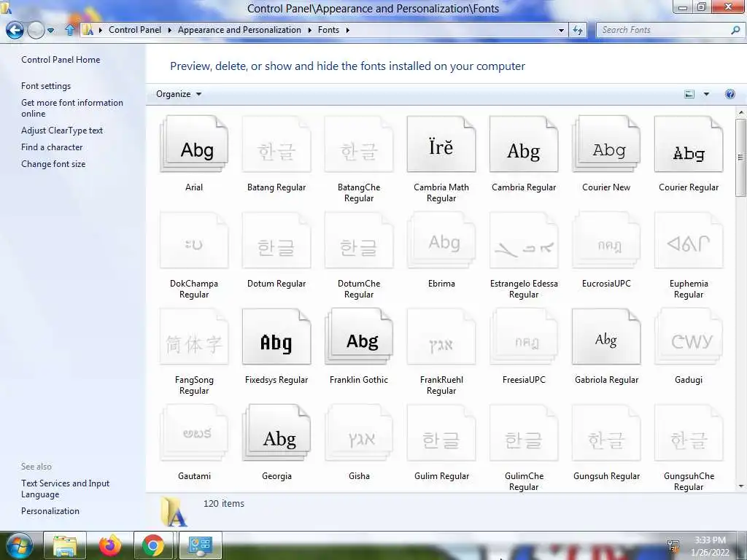Select the Batang Regular font icon
The height and width of the screenshot is (560, 747).
276,144
